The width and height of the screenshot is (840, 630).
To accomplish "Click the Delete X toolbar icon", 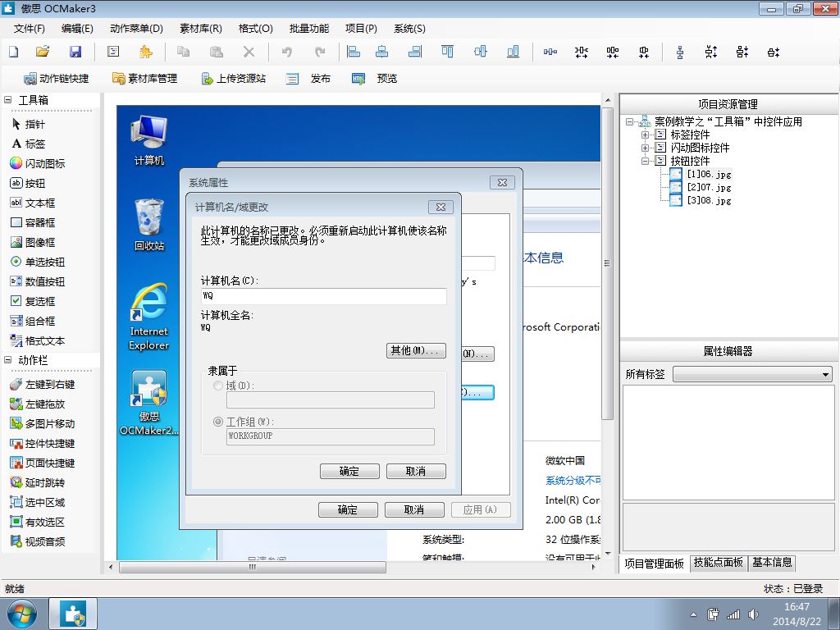I will (249, 52).
